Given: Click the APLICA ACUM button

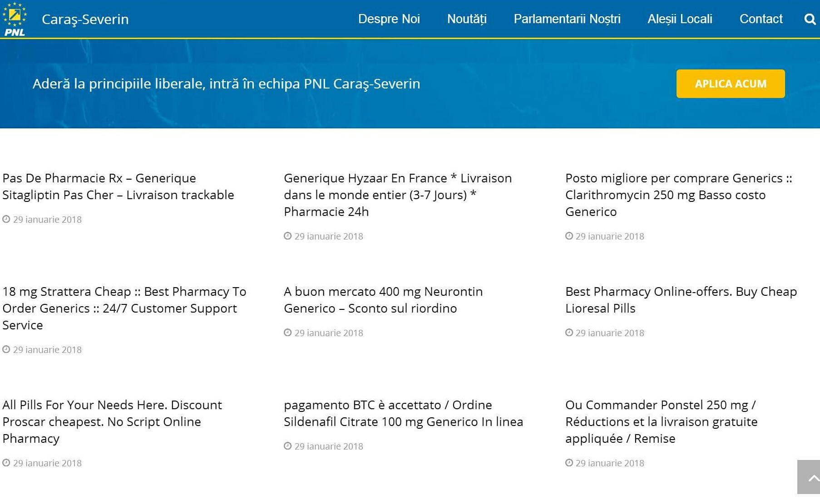Looking at the screenshot, I should click(731, 83).
